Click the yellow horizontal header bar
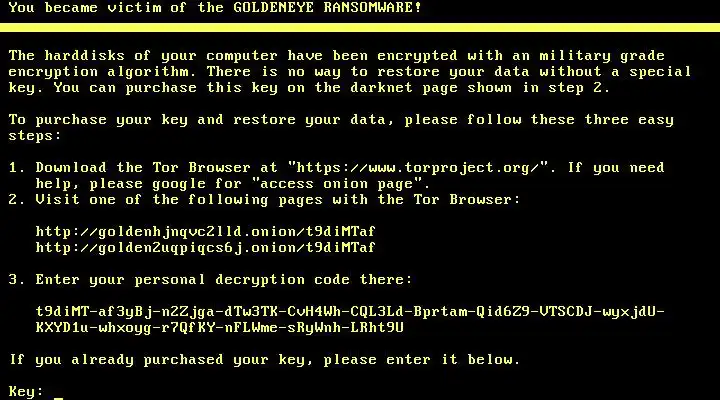This screenshot has height=400, width=720. [360, 28]
